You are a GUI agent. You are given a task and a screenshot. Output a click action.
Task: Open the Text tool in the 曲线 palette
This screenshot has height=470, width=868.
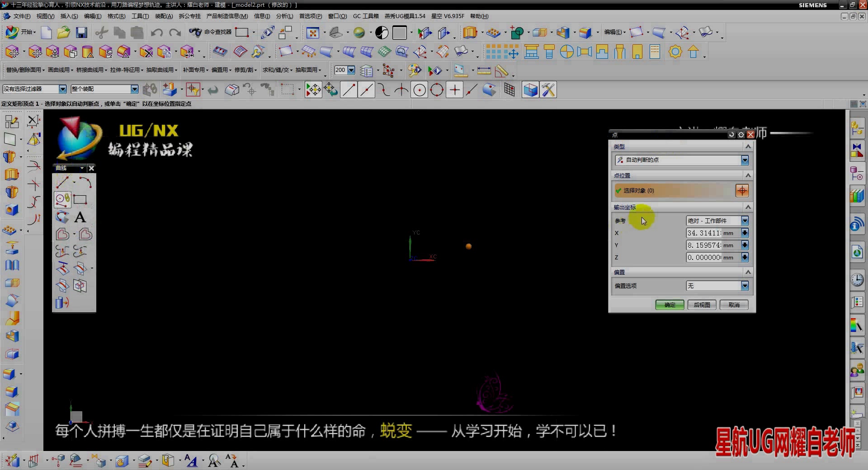pos(80,217)
